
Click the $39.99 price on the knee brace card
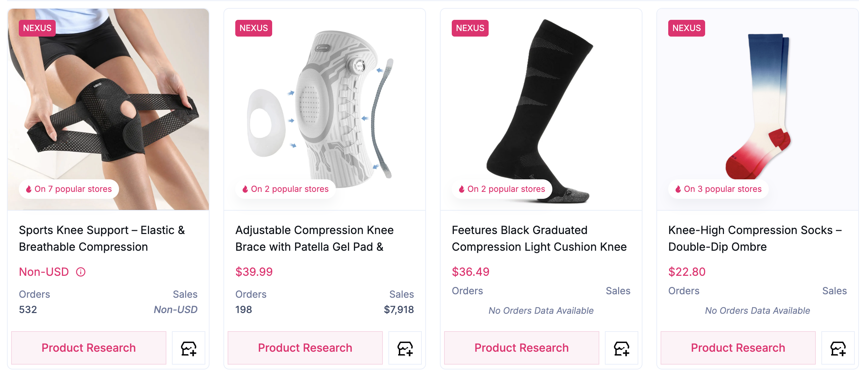coord(254,272)
